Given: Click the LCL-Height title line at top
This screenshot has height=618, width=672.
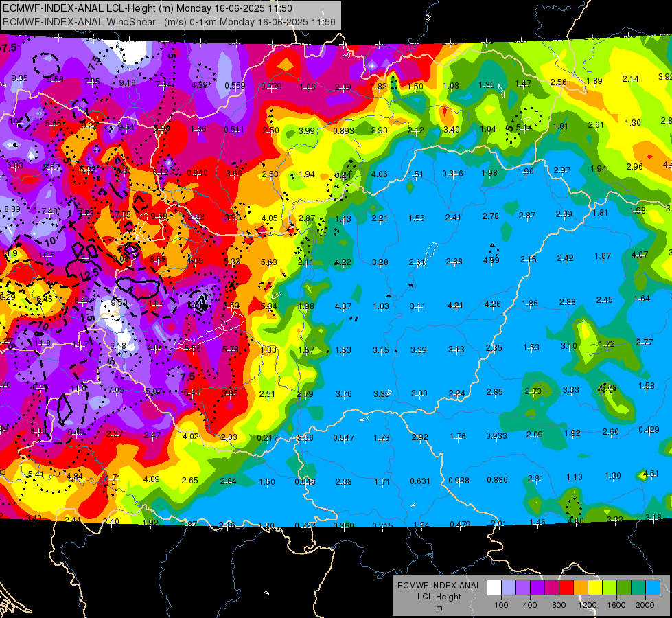Looking at the screenshot, I should click(x=148, y=8).
